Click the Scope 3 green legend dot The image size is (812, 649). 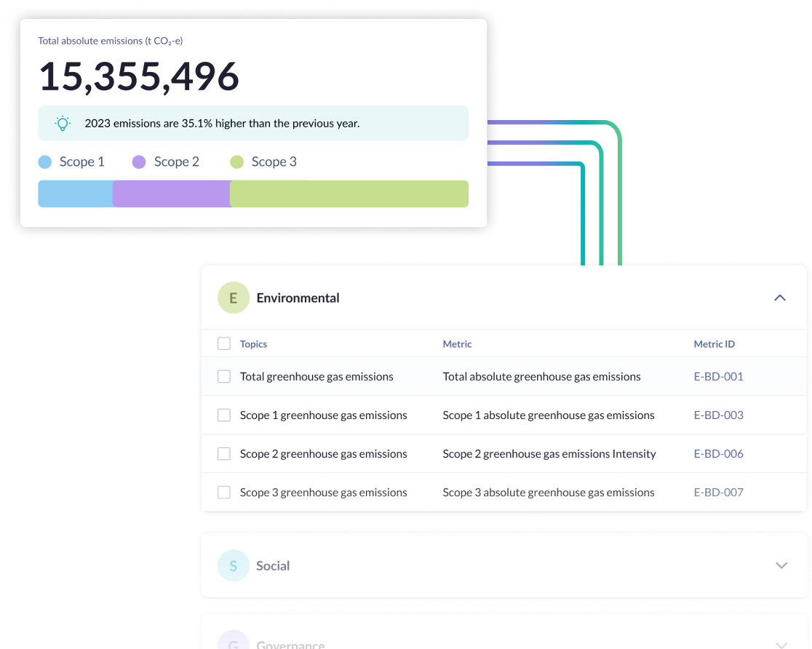236,162
